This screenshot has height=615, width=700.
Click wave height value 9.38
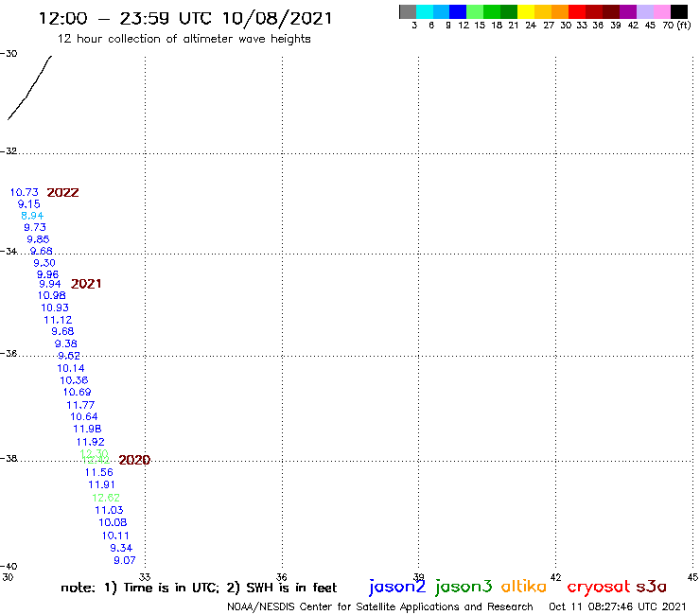pos(65,343)
